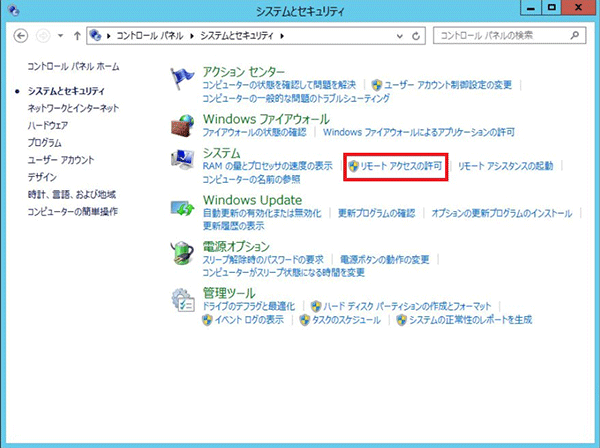Open the ハードウェア category

coord(48,125)
